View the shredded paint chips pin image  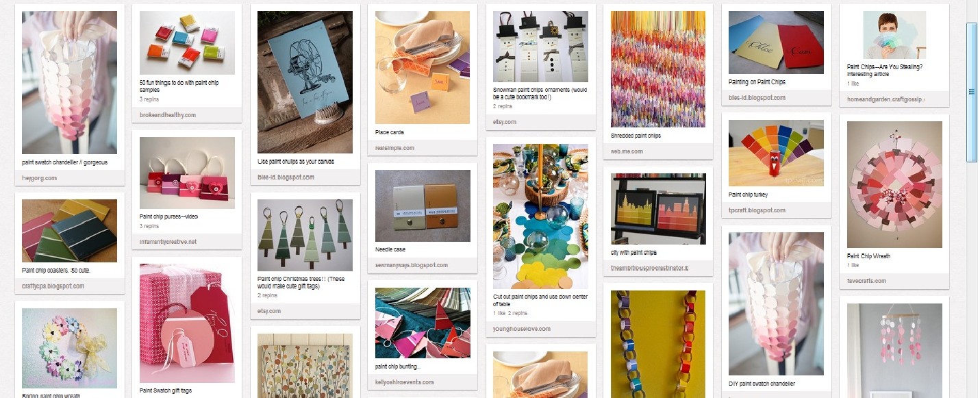pyautogui.click(x=658, y=69)
